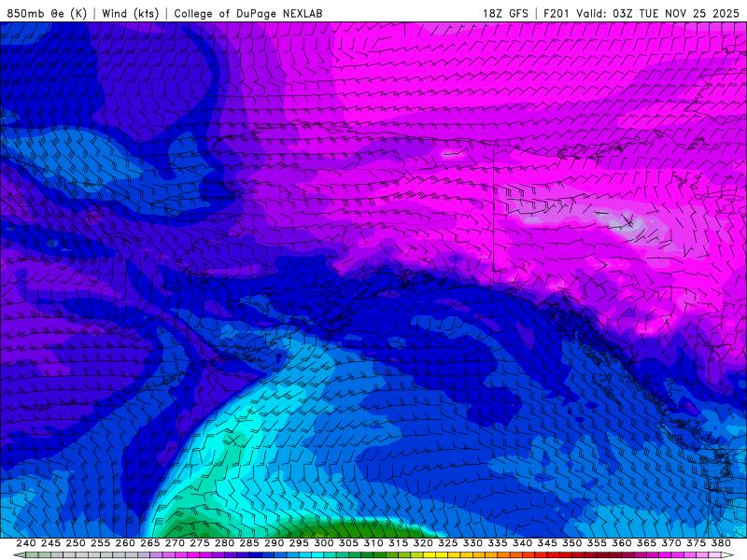Click the 305 value on the color scale

pos(348,543)
